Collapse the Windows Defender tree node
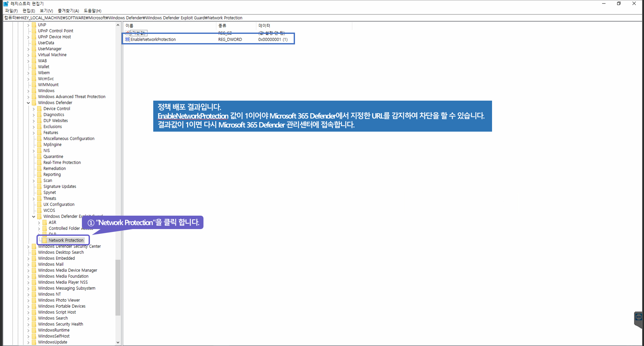 click(x=28, y=103)
